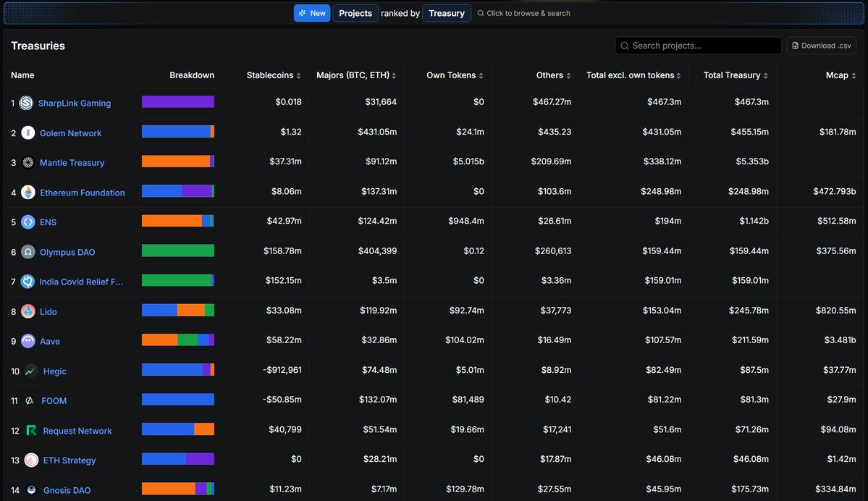Image resolution: width=868 pixels, height=501 pixels.
Task: Click the Request Network logo icon
Action: pyautogui.click(x=31, y=430)
